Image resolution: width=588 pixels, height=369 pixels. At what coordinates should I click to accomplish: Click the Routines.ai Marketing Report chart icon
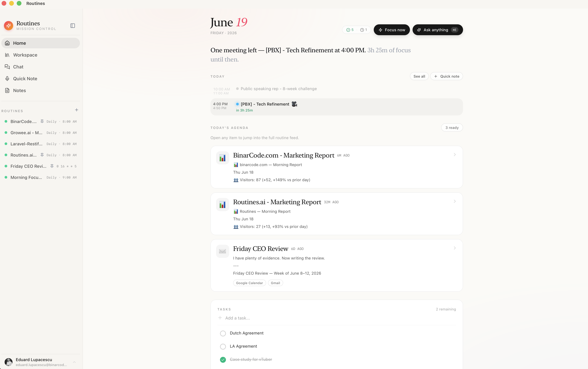[x=222, y=205]
